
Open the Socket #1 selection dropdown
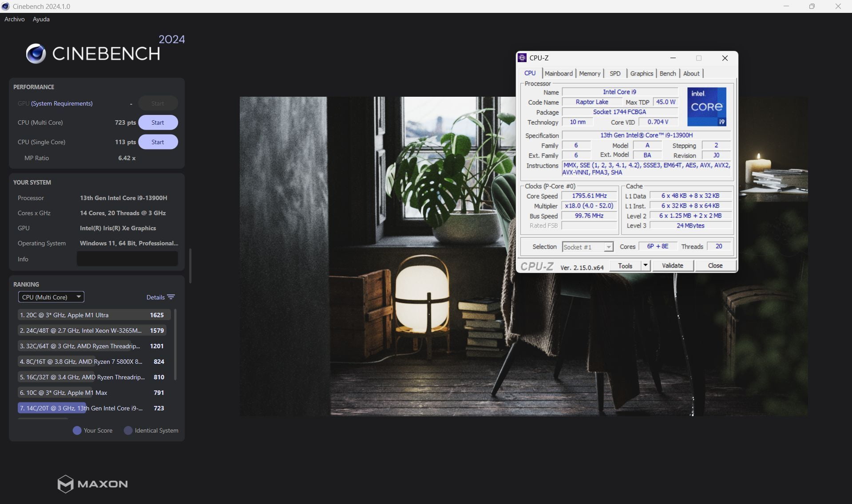coord(588,247)
